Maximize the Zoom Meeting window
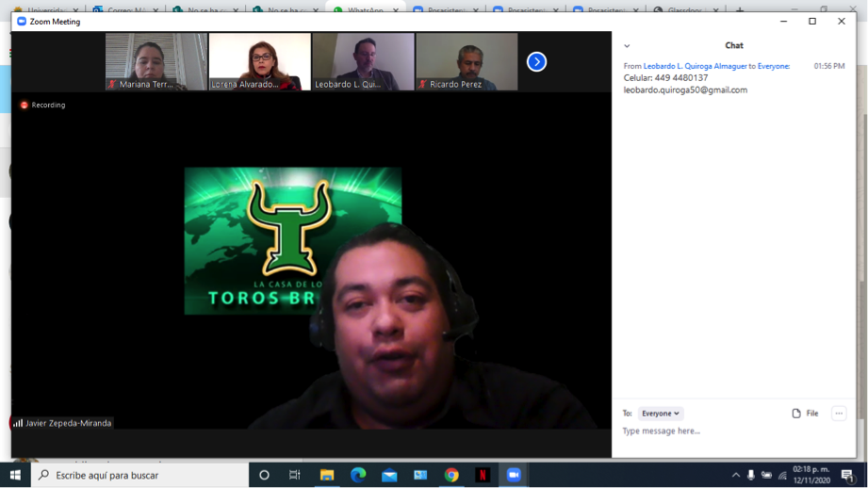This screenshot has width=868, height=488. click(812, 21)
